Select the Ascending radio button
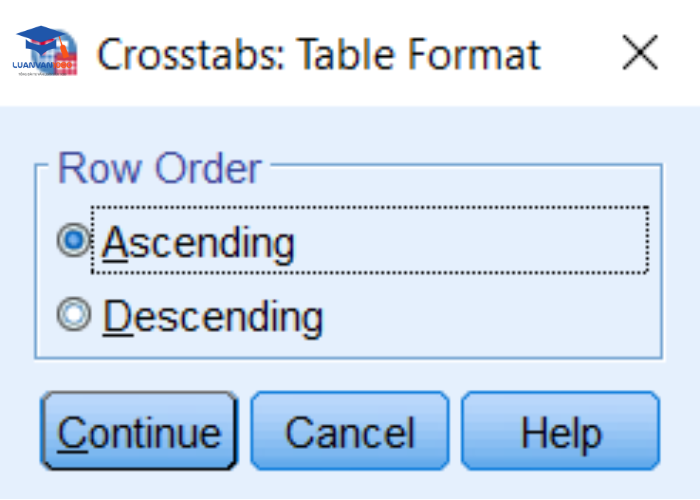The image size is (700, 500). (72, 241)
